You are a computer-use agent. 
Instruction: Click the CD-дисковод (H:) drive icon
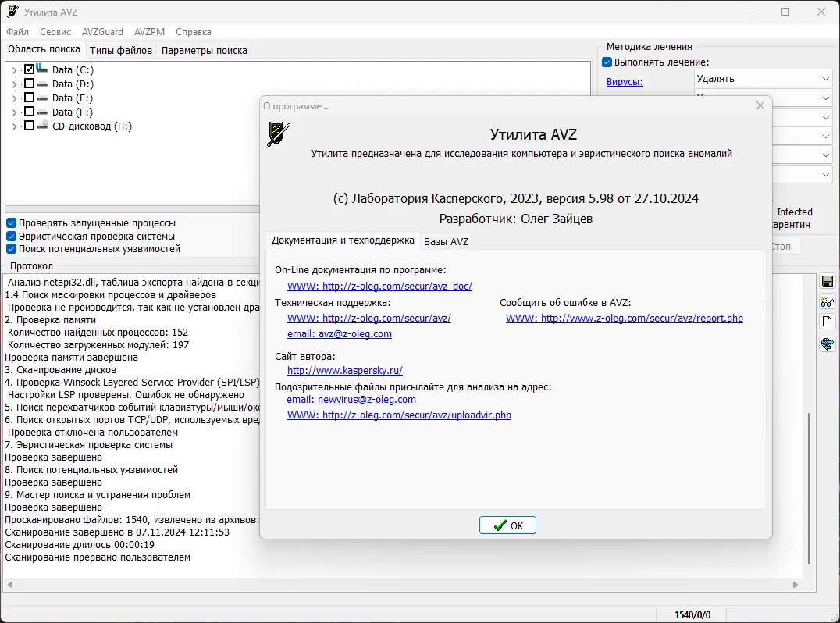point(42,126)
